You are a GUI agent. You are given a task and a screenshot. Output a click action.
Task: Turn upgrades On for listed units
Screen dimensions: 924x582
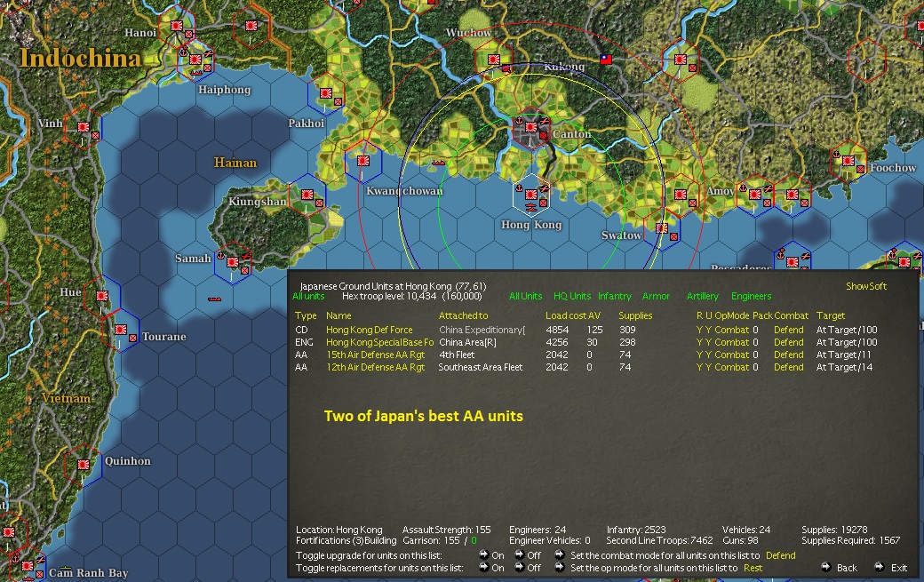point(484,554)
